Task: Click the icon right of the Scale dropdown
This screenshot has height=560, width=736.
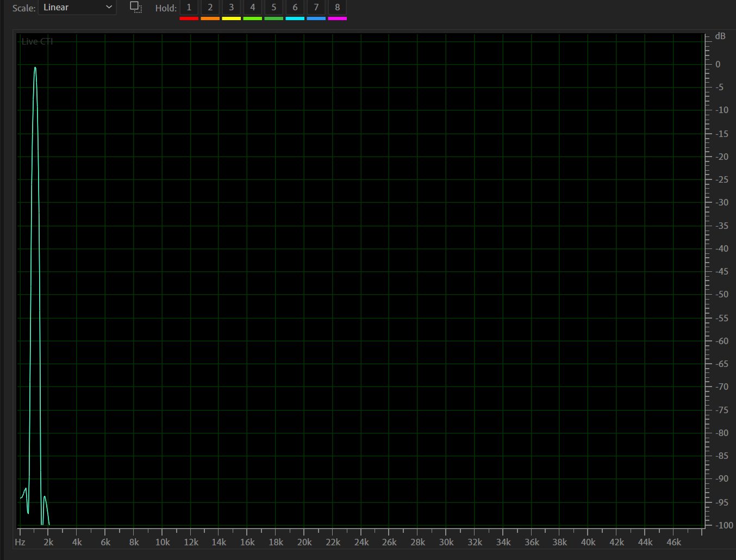Action: tap(136, 7)
